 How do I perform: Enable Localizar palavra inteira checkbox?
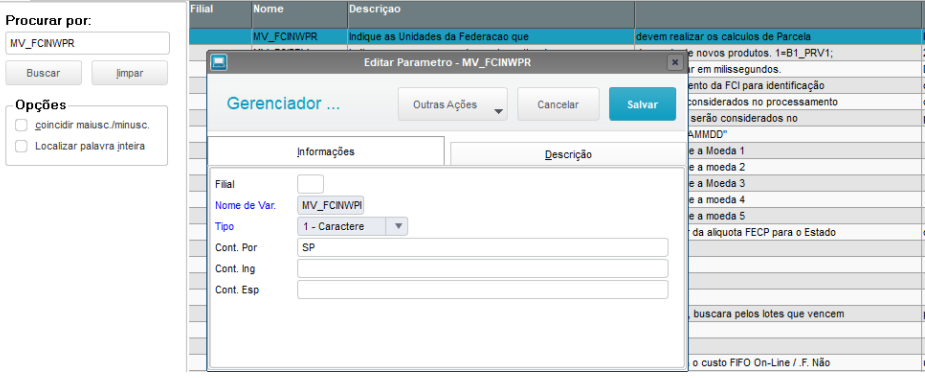tap(21, 146)
